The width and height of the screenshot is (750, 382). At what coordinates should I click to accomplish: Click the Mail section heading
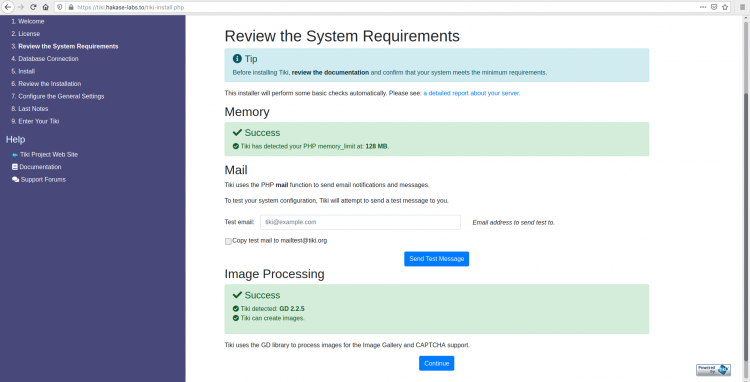(x=236, y=170)
